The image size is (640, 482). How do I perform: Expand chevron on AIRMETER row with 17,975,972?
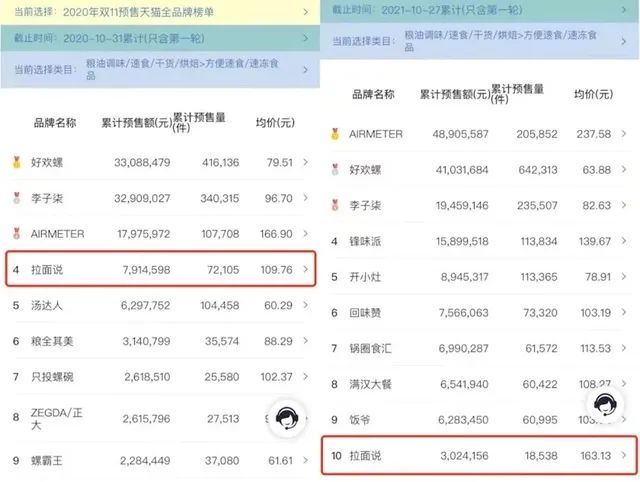click(x=305, y=234)
